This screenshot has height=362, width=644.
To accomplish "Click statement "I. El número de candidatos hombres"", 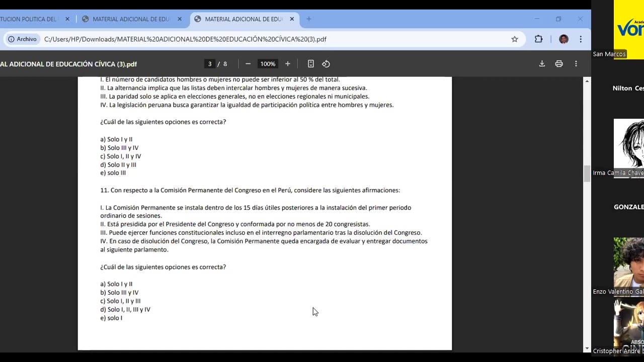I will 220,79.
